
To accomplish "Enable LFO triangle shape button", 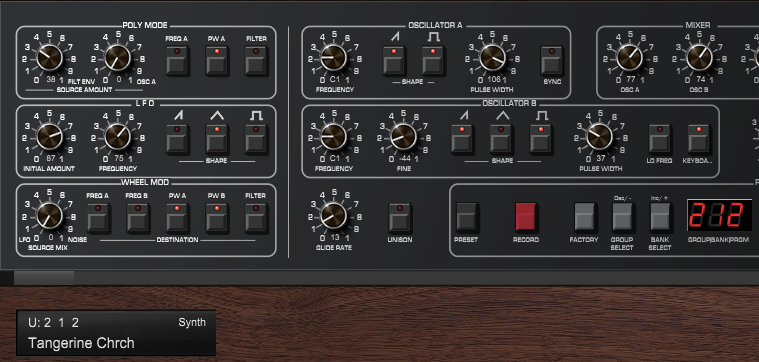I will click(x=216, y=139).
